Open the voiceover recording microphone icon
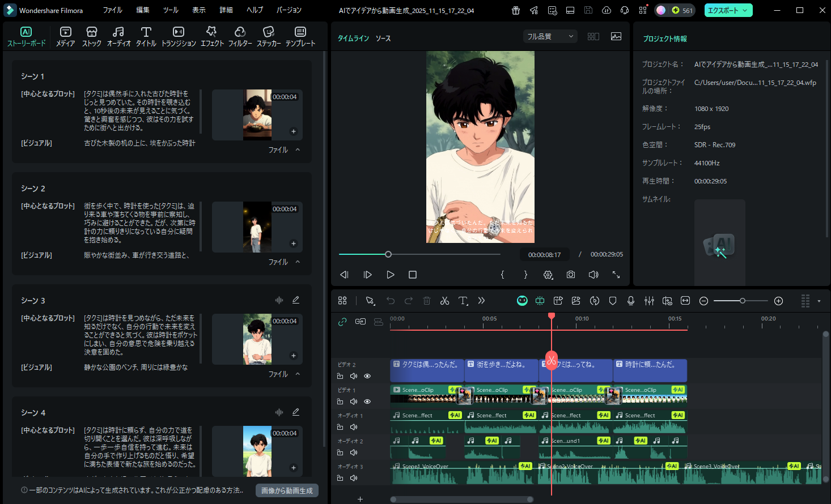This screenshot has height=504, width=831. click(631, 301)
